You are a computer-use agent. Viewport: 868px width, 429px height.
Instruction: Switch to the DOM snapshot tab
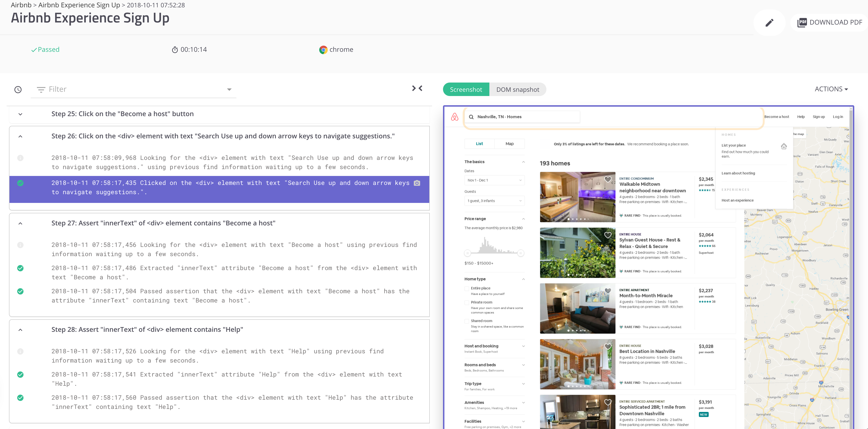pyautogui.click(x=518, y=90)
